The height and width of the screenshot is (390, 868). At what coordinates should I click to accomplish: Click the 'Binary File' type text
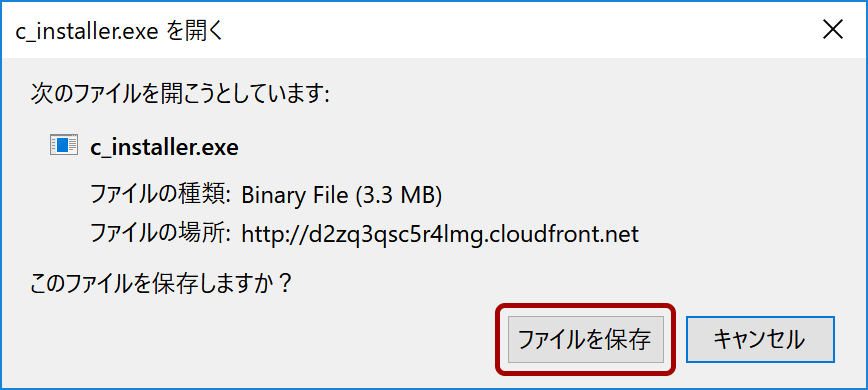point(293,195)
